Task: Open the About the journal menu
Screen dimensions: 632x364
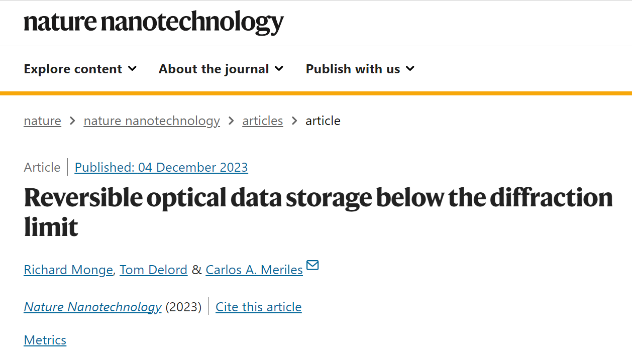Action: click(221, 69)
